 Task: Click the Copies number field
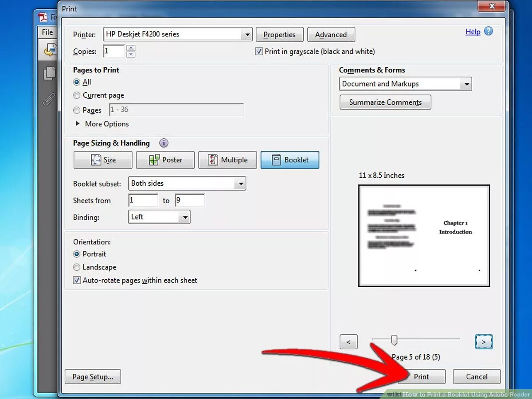[x=114, y=51]
